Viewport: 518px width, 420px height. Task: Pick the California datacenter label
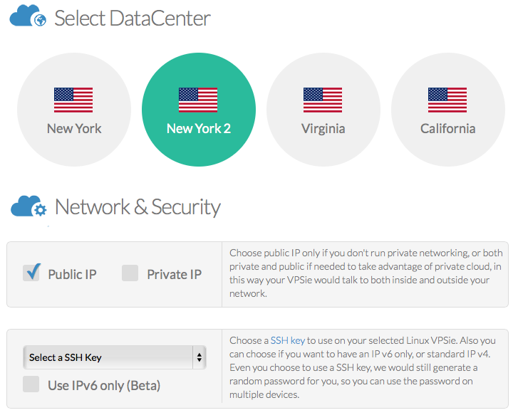447,129
